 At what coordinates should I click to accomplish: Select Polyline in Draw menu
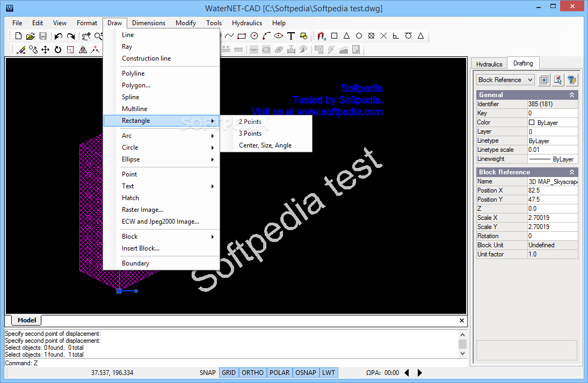tap(161, 73)
